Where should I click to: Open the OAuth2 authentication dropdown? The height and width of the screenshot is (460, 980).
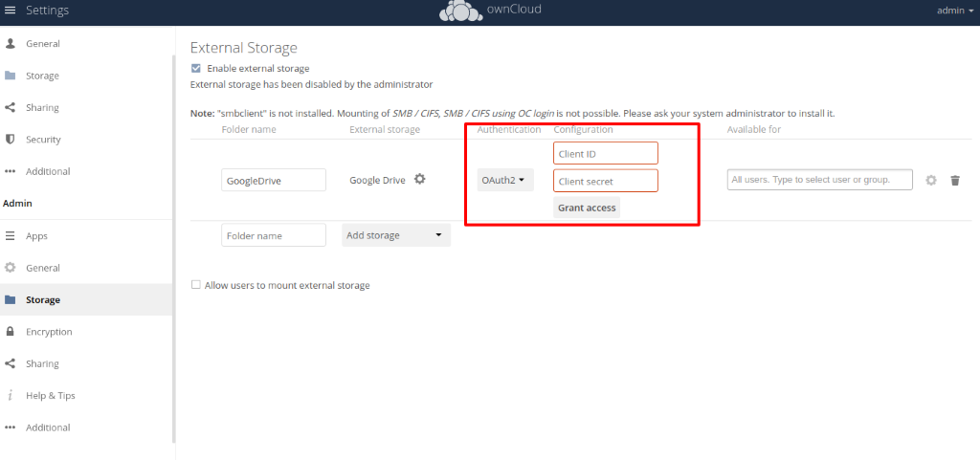[x=504, y=180]
